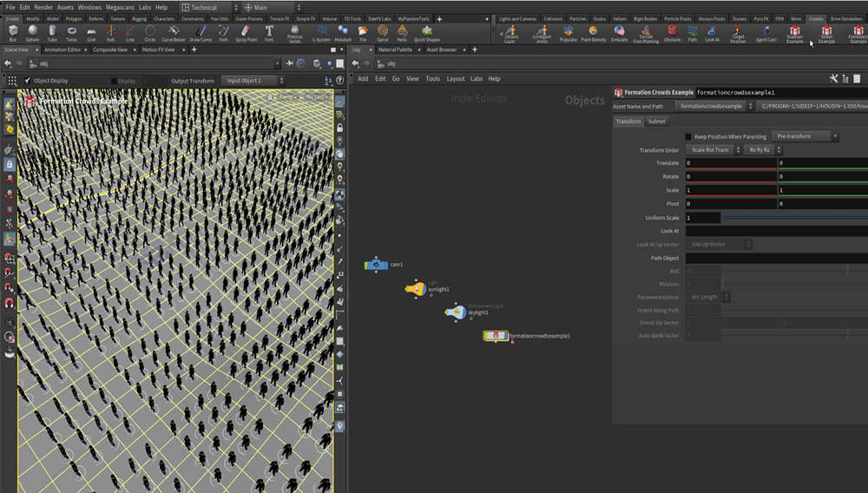Choose the Curve Bezier shelf tool

pyautogui.click(x=174, y=32)
